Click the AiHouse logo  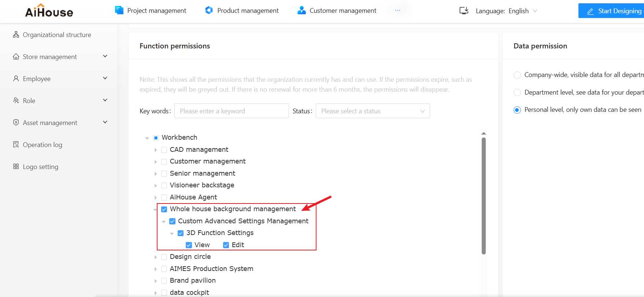click(49, 11)
